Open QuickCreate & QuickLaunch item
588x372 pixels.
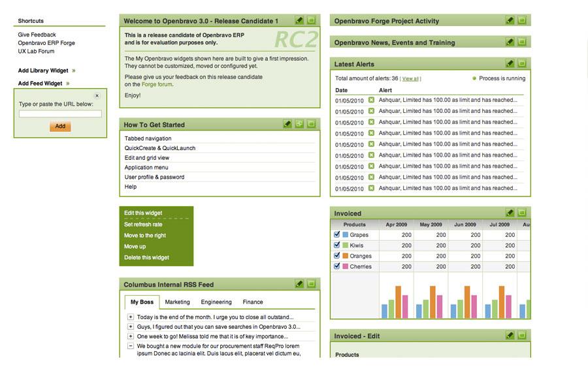pos(160,148)
